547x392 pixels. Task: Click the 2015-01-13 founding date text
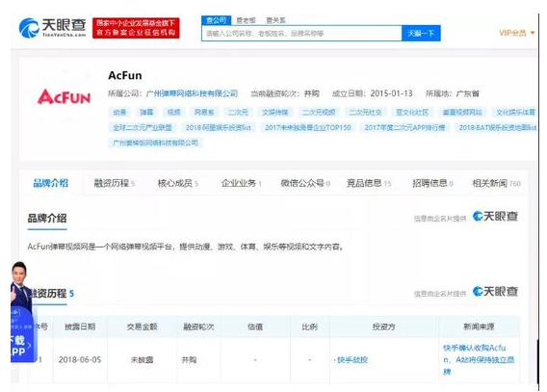coord(391,93)
